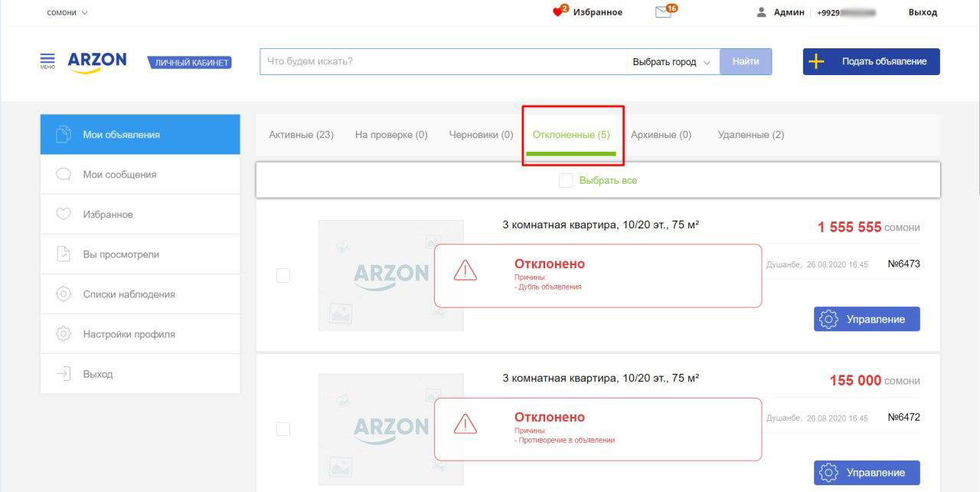980x492 pixels.
Task: Click the Найти search button
Action: (745, 62)
